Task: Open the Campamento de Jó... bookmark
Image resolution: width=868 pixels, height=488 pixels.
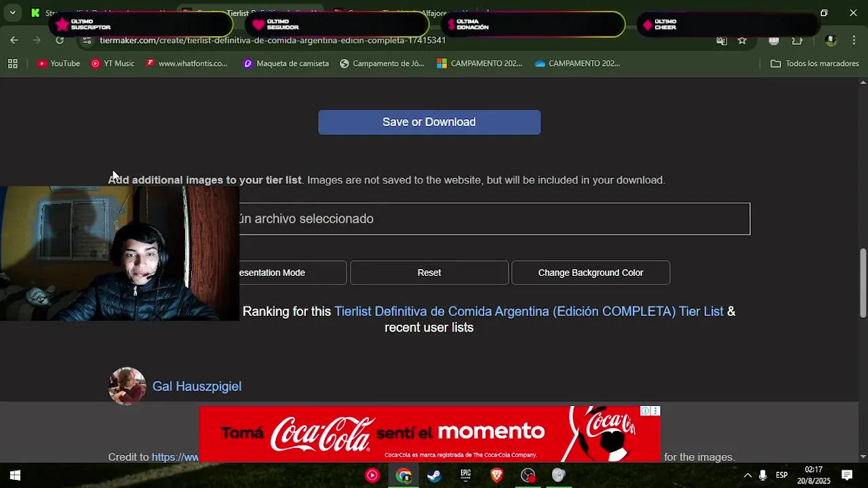Action: [x=382, y=64]
